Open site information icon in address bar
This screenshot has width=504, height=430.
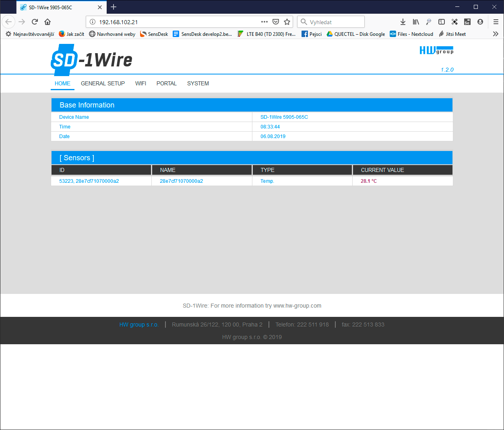pyautogui.click(x=92, y=22)
